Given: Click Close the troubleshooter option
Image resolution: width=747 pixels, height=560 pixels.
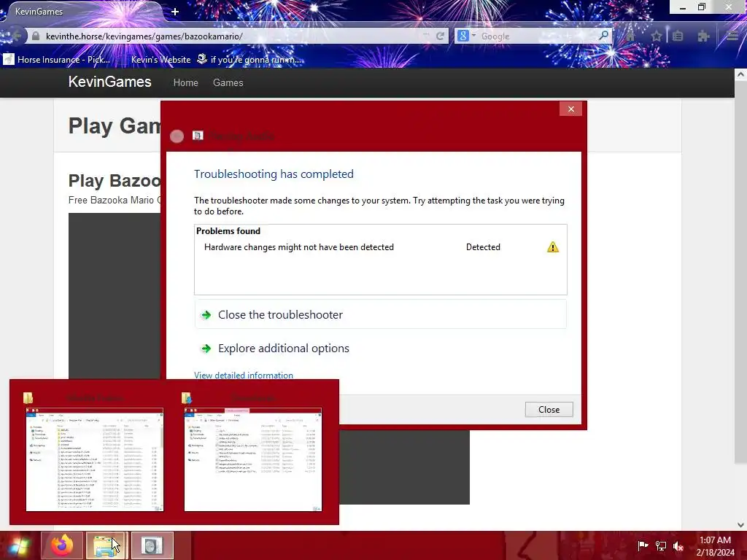Looking at the screenshot, I should tap(380, 315).
